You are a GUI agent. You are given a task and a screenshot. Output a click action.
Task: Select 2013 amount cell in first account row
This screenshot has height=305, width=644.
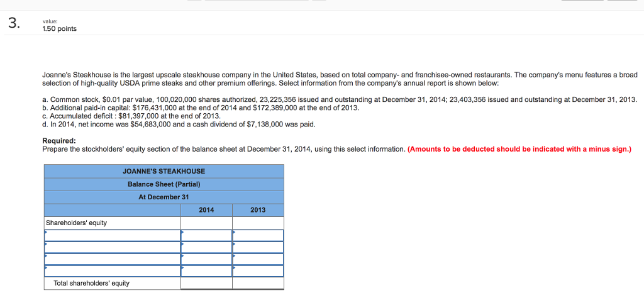tap(258, 235)
